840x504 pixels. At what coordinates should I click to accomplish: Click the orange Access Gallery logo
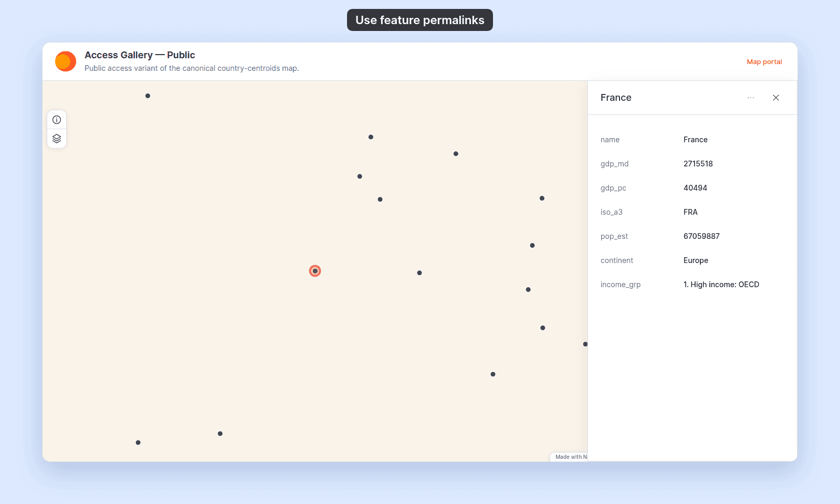click(66, 61)
